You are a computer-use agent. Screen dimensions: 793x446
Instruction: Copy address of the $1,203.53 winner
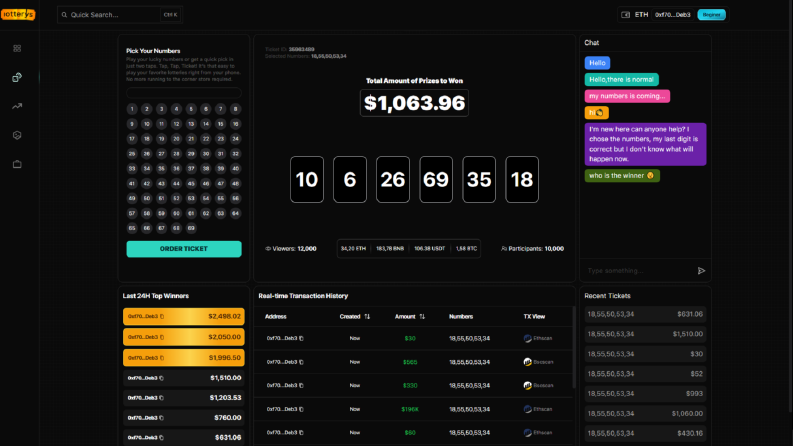pyautogui.click(x=161, y=398)
